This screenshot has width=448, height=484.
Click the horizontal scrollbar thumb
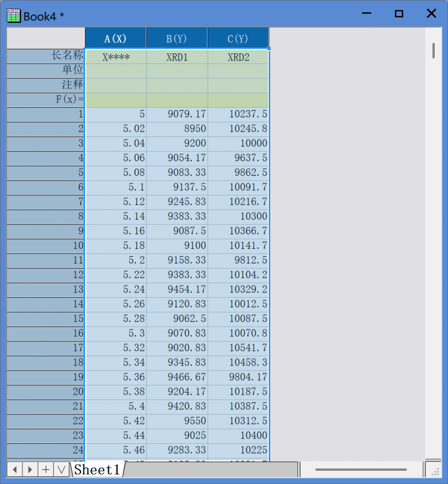click(x=361, y=469)
